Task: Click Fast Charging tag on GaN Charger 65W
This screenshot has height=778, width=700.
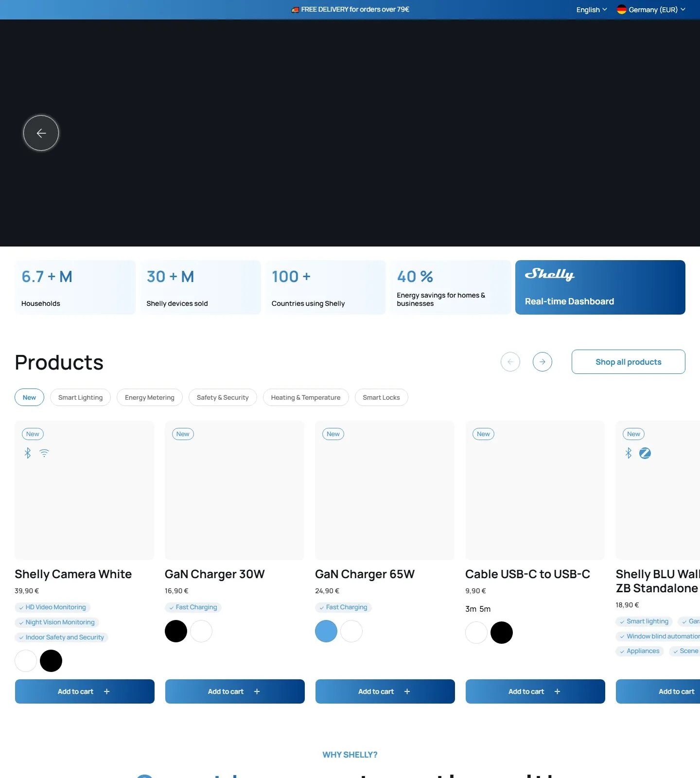Action: (x=344, y=607)
